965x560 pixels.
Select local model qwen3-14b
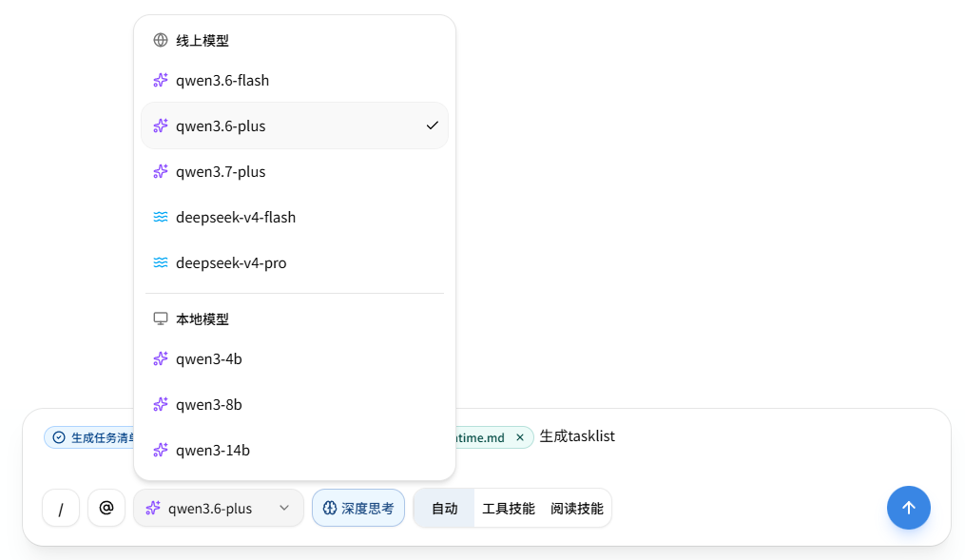[294, 450]
